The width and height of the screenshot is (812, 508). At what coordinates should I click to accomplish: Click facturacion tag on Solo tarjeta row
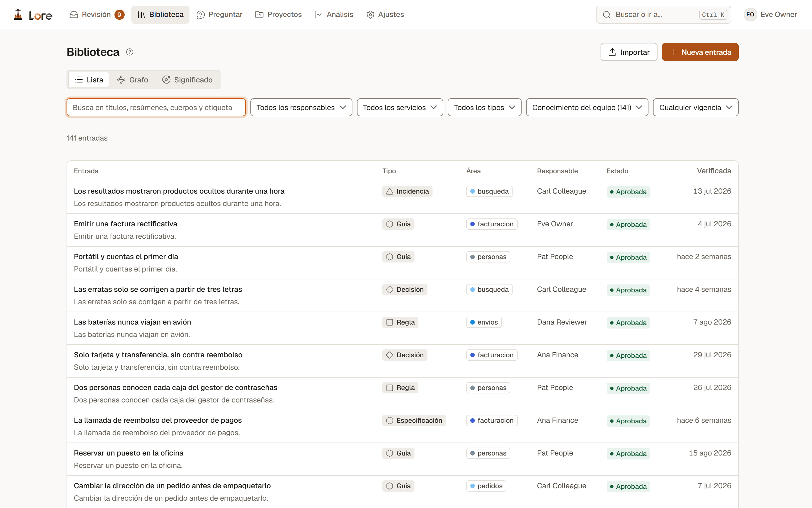[491, 355]
